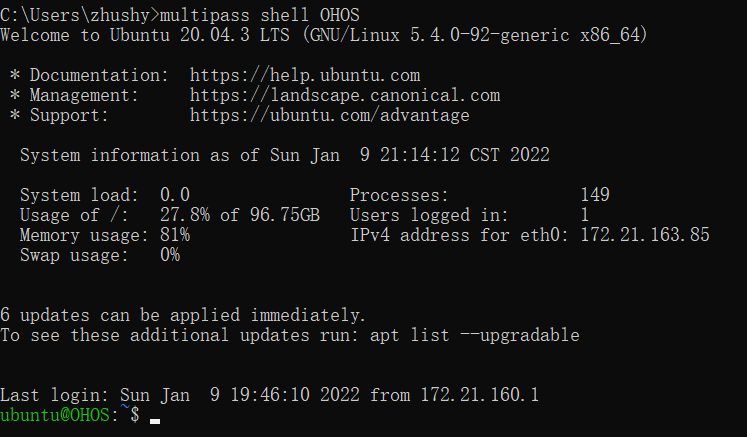The width and height of the screenshot is (747, 437).
Task: Click the Memory usage 81% value
Action: pyautogui.click(x=175, y=235)
